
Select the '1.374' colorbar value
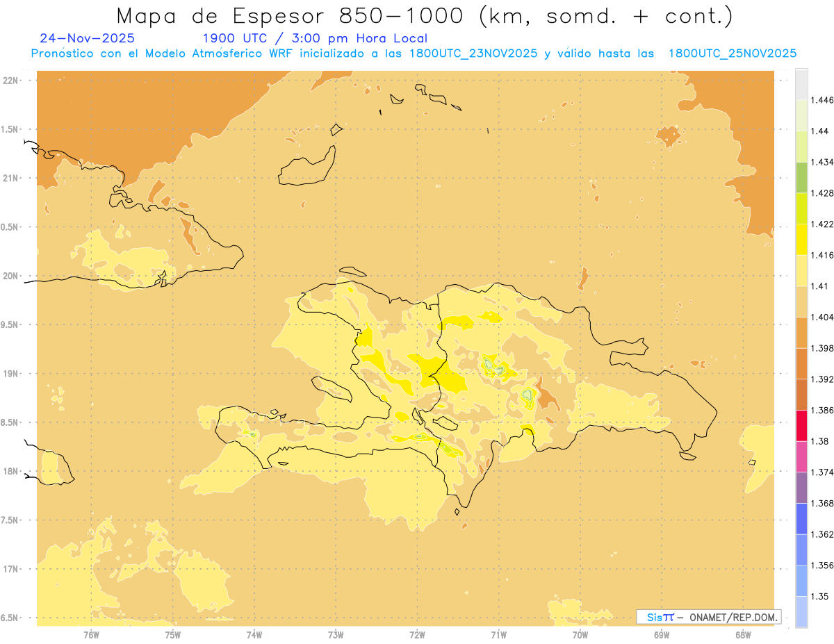(x=824, y=472)
